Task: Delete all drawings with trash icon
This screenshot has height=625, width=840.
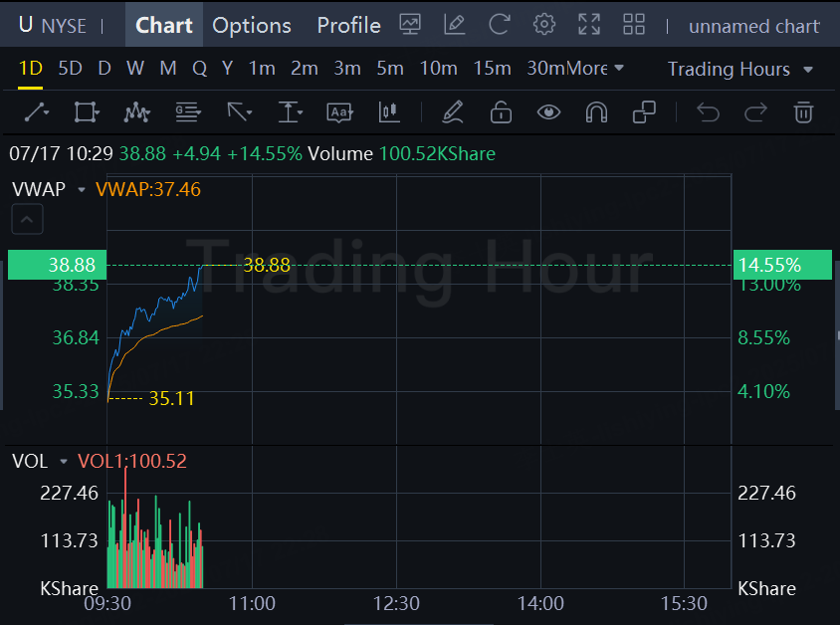Action: point(803,112)
